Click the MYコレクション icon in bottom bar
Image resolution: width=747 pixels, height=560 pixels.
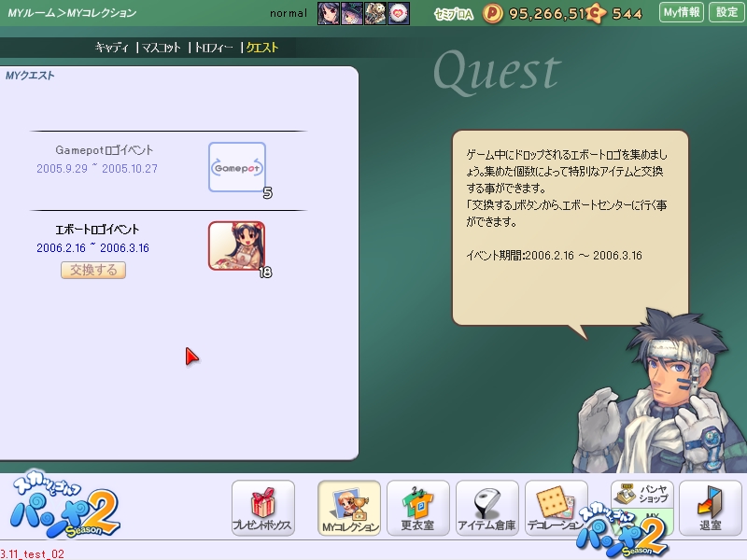[349, 509]
